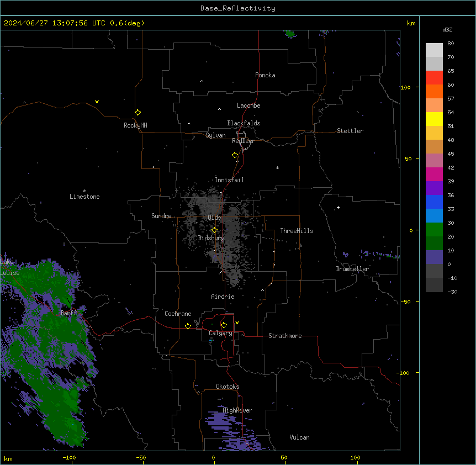Screen dimensions: 476x465
Task: Click the Okotoks label
Action: pos(228,387)
